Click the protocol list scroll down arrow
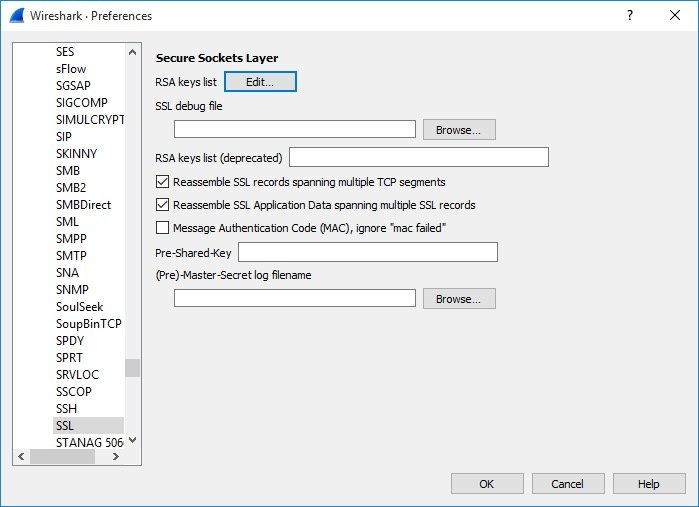The width and height of the screenshot is (699, 507). (132, 440)
